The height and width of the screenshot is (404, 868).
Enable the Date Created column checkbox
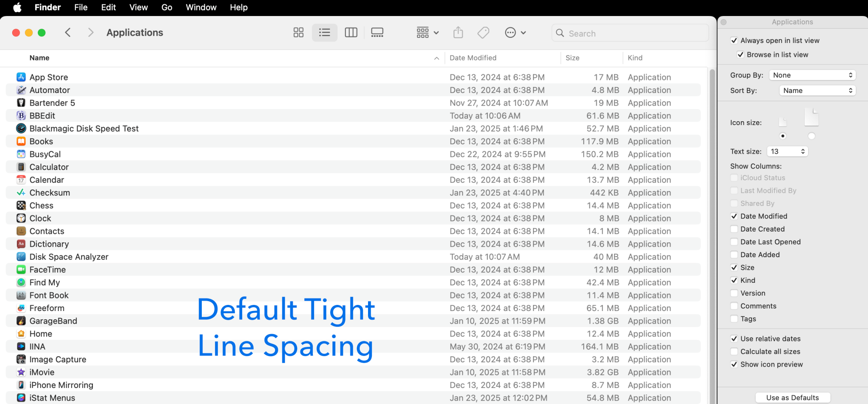click(734, 229)
